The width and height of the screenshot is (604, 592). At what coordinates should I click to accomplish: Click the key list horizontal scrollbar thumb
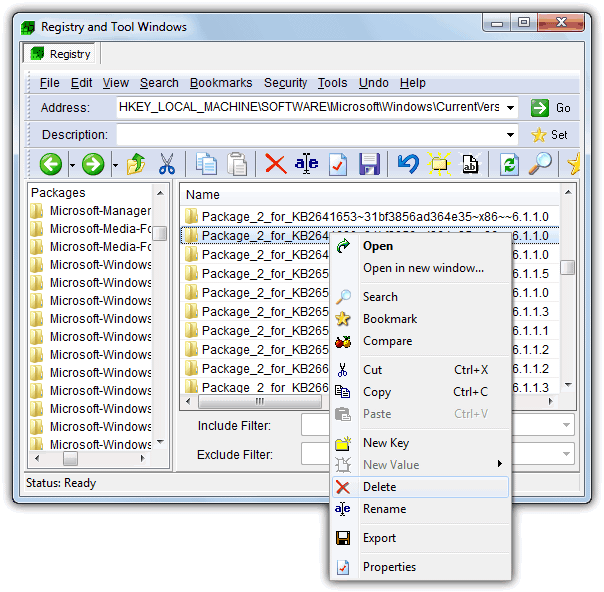click(x=260, y=402)
